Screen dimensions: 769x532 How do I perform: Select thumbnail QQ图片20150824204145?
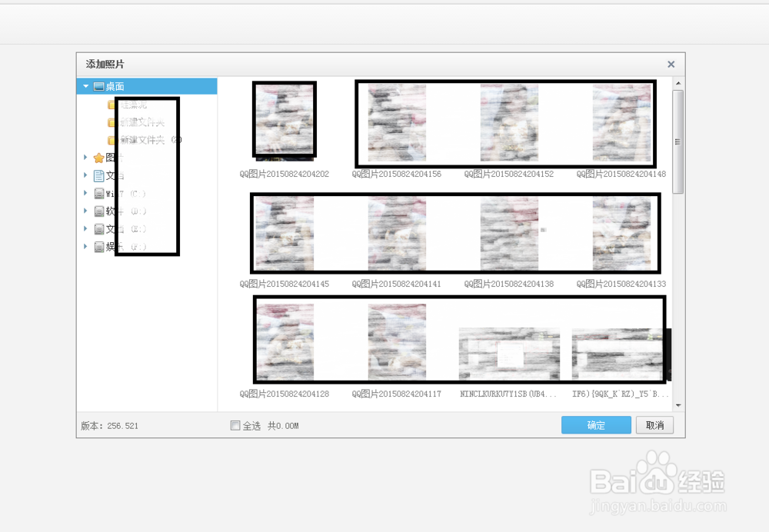tap(285, 234)
